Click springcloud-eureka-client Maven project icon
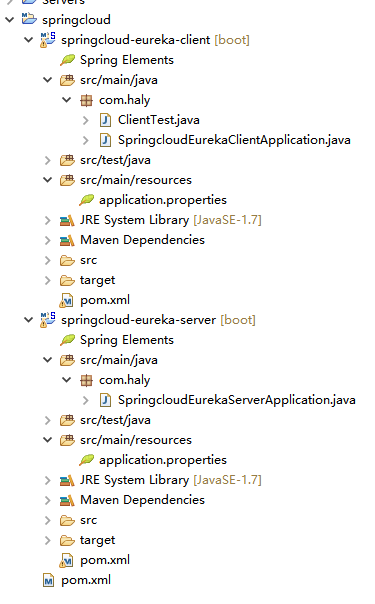This screenshot has width=375, height=604. pos(48,40)
